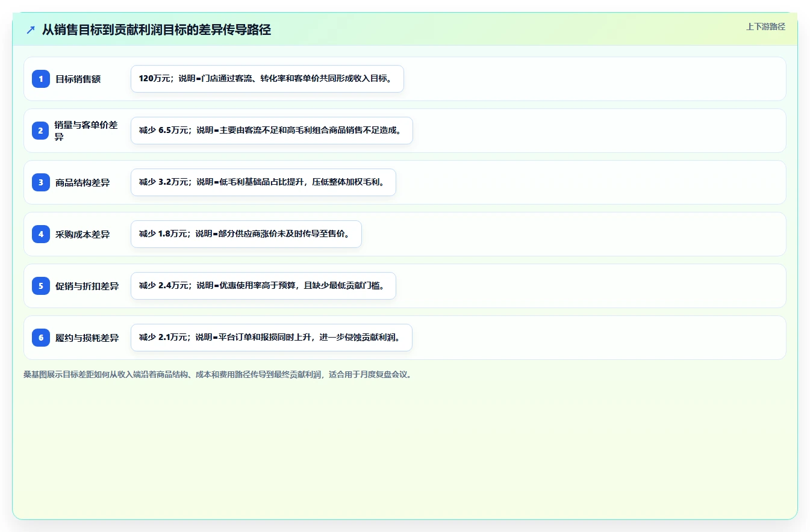
Task: Click the 促销与折扣差异 label
Action: [x=87, y=286]
